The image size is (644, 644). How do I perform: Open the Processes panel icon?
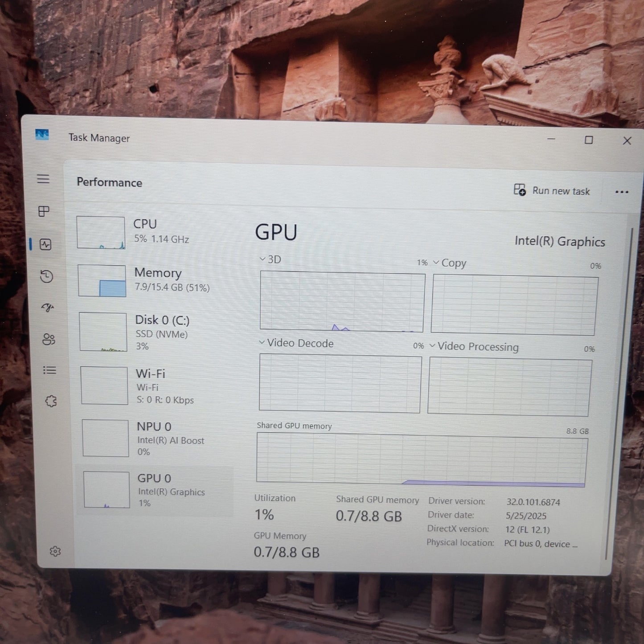coord(43,212)
